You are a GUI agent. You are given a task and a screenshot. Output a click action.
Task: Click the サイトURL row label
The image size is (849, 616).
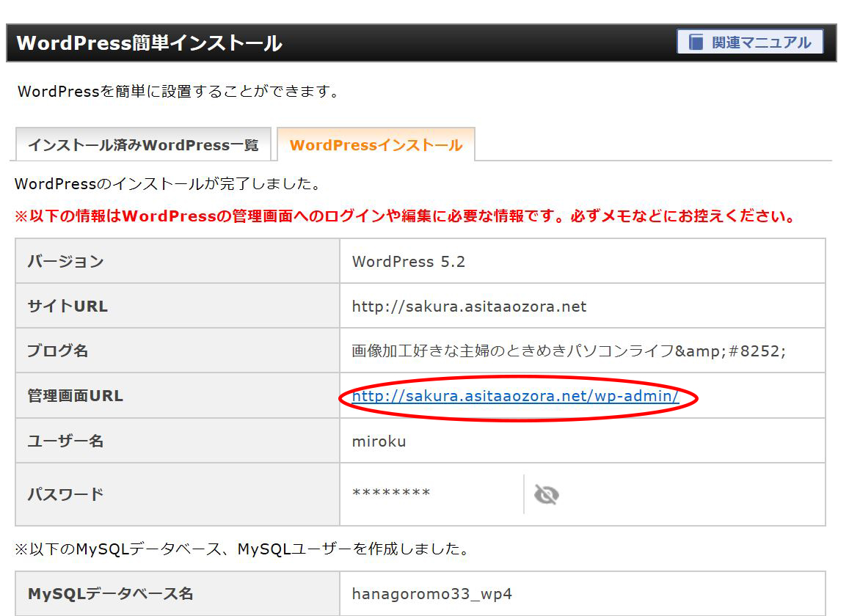68,307
